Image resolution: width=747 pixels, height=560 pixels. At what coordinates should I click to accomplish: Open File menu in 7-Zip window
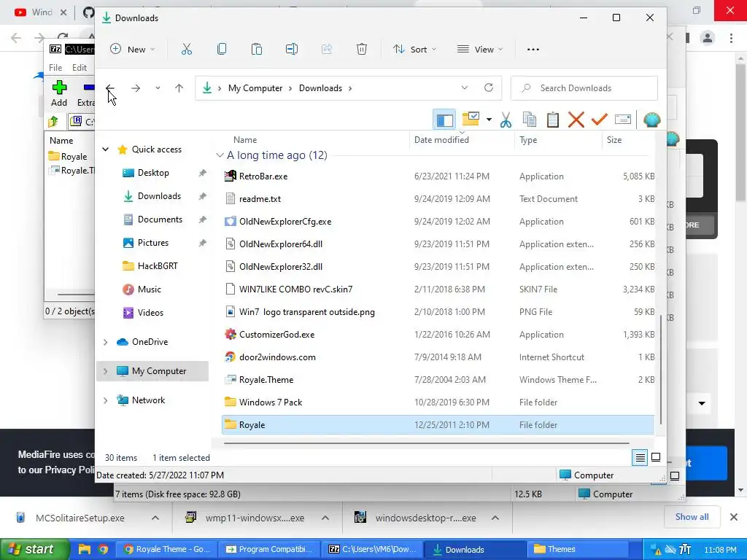[x=55, y=68]
